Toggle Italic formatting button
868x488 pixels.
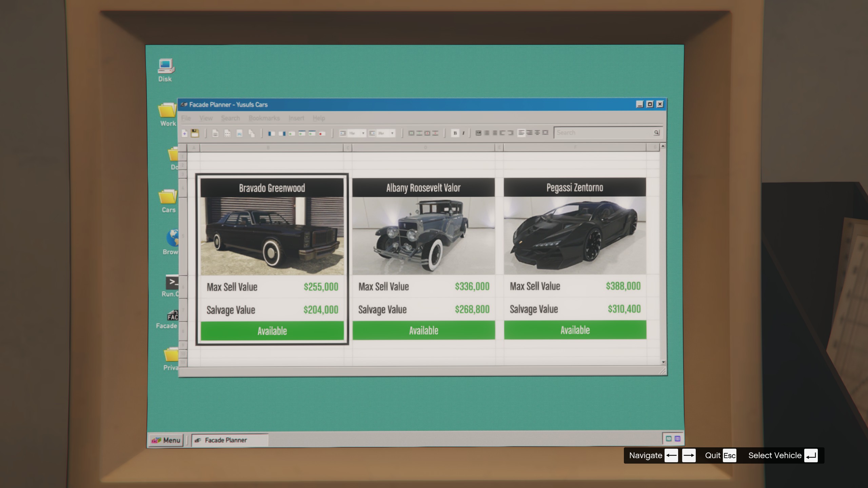(463, 133)
